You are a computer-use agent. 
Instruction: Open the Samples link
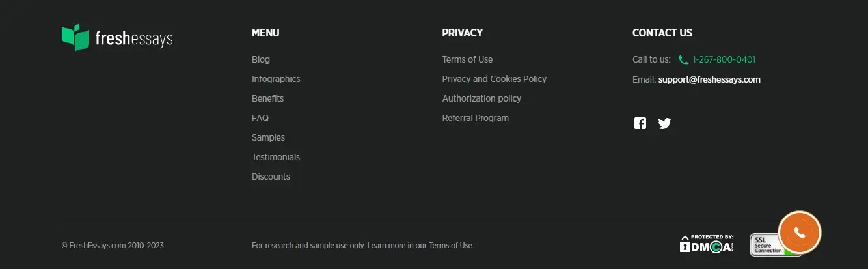268,137
